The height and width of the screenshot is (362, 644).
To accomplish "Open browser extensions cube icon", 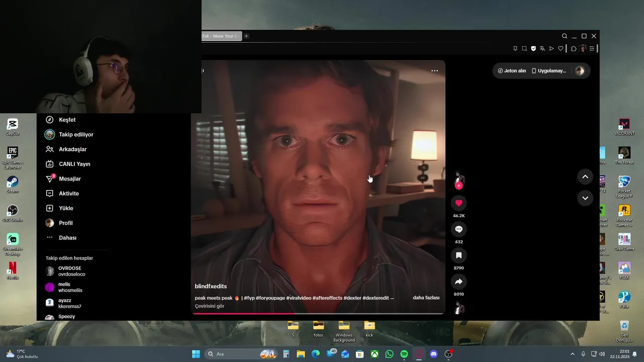I will pos(574,49).
